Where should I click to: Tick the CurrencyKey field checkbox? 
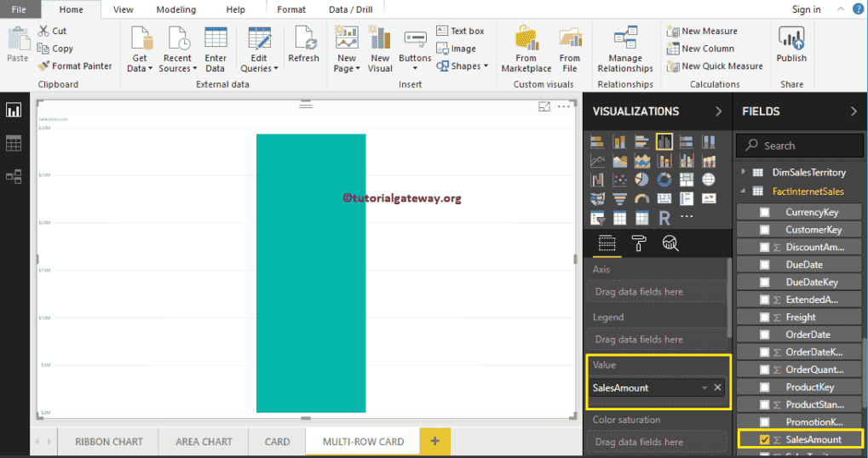pos(764,213)
